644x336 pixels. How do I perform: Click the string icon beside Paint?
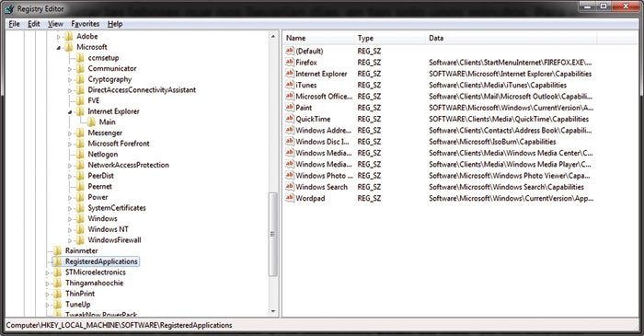(x=290, y=108)
